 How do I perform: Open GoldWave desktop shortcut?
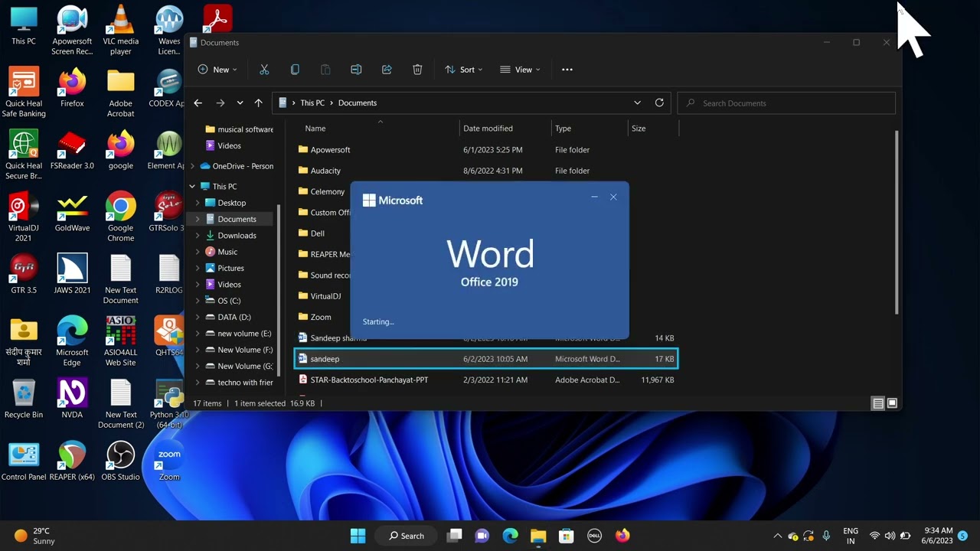(x=72, y=212)
